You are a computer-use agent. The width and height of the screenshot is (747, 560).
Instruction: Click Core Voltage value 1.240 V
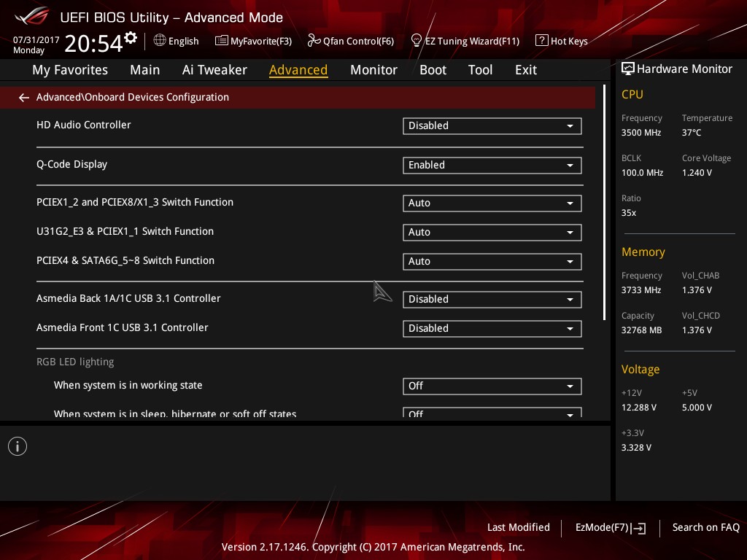click(697, 173)
